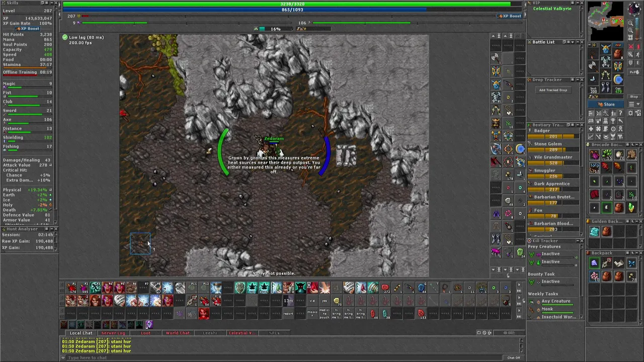Click the hotkey slot with count 153

tap(421, 313)
